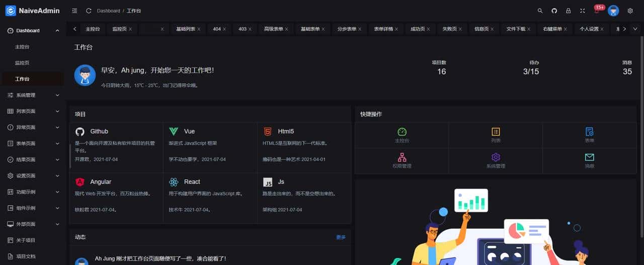Close the 表单详情 tab
The width and height of the screenshot is (644, 265).
tap(397, 29)
